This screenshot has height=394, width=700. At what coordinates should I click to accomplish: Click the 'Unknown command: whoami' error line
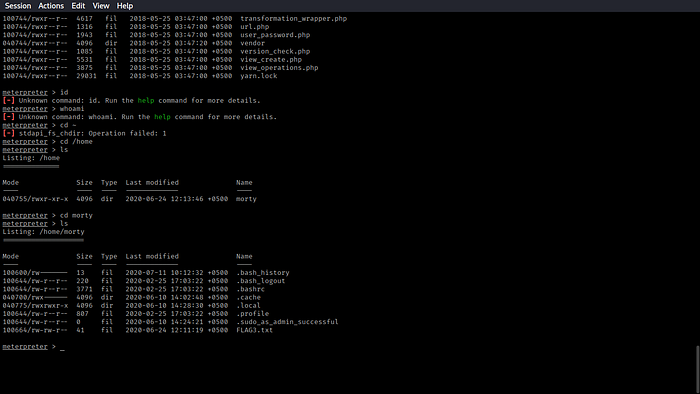[140, 117]
